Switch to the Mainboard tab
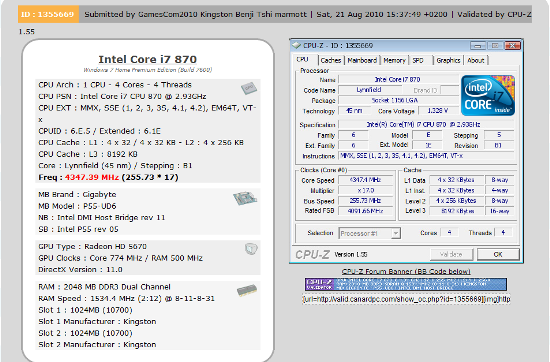This screenshot has height=362, width=550. coord(362,60)
